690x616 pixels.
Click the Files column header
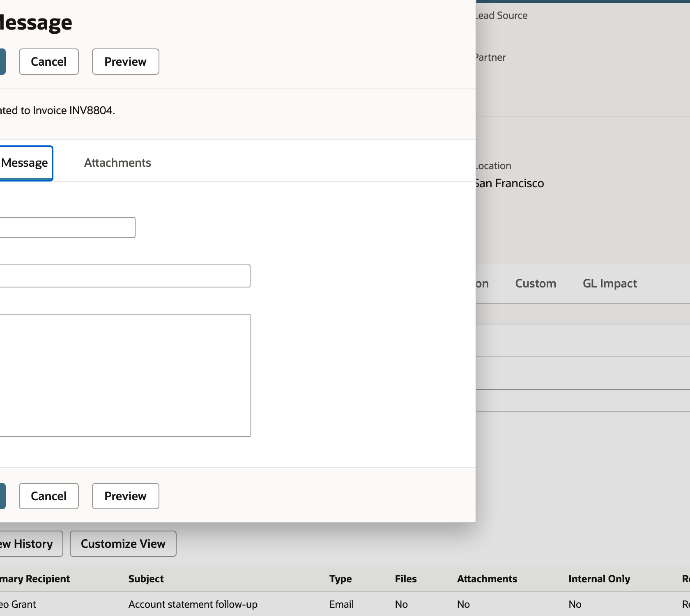tap(406, 579)
